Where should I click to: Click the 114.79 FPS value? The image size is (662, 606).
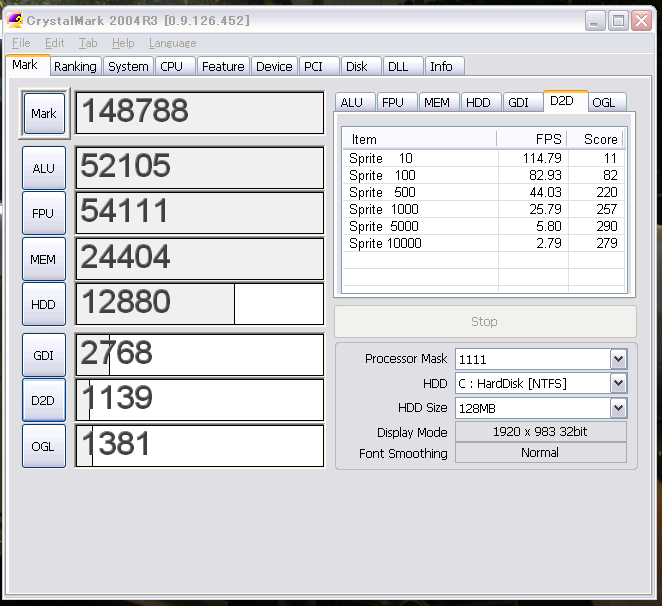[x=542, y=158]
